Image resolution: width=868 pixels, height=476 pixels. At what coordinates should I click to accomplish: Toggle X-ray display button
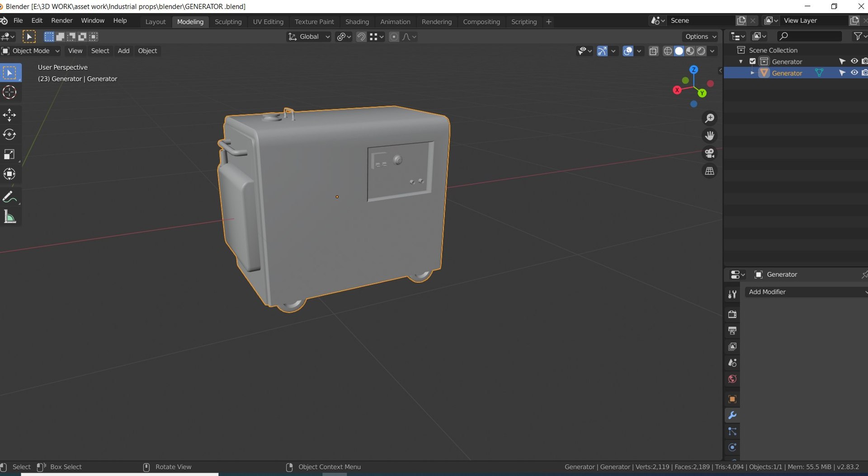tap(653, 51)
